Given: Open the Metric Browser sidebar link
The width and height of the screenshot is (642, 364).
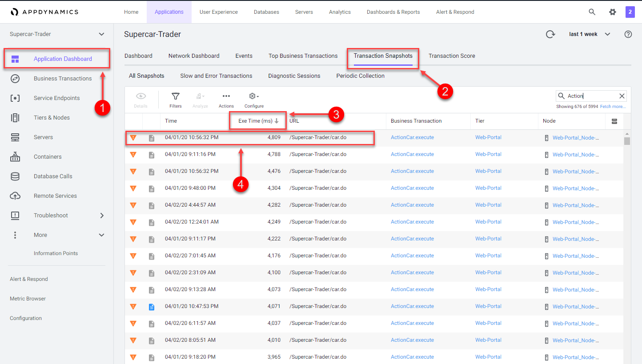Looking at the screenshot, I should click(x=28, y=299).
